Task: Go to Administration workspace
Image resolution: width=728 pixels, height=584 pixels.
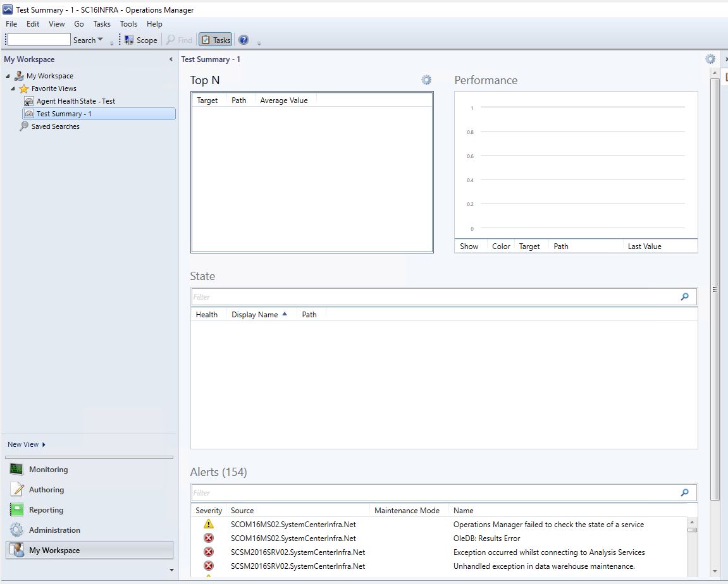Action: 89,530
